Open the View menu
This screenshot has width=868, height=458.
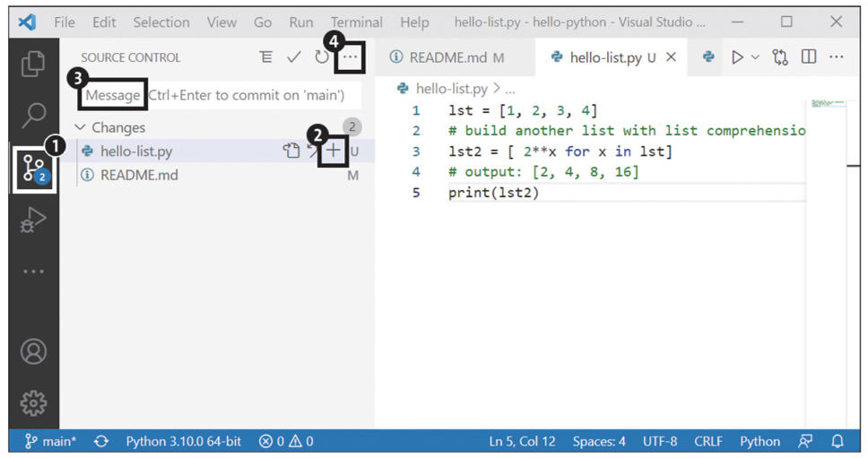point(221,22)
